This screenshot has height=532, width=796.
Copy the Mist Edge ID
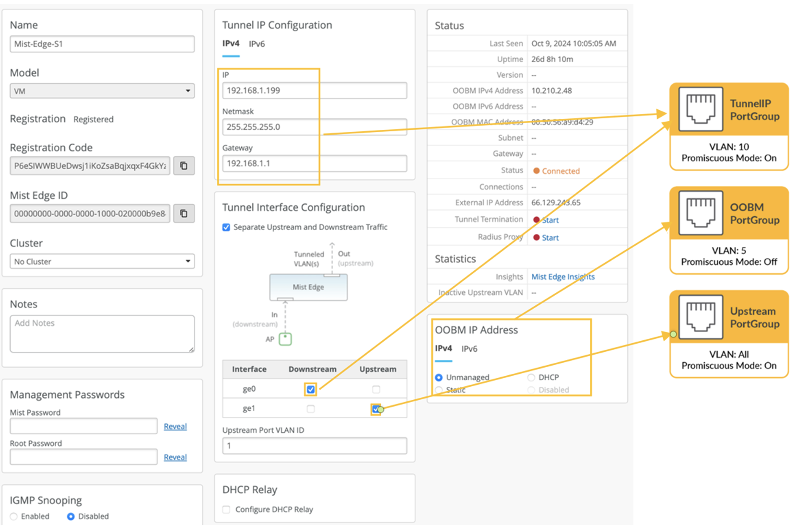pos(184,214)
